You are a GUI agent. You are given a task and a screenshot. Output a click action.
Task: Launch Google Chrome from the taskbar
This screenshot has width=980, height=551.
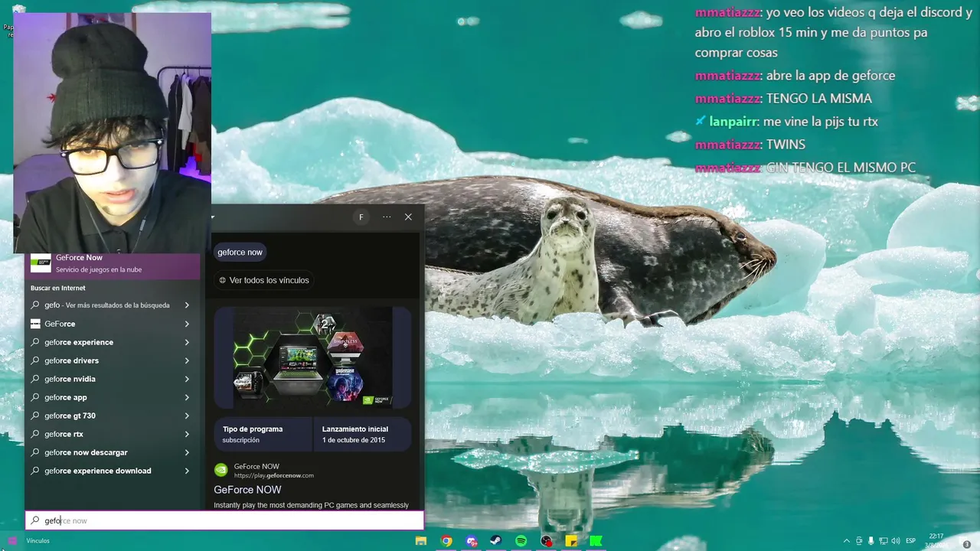(446, 541)
